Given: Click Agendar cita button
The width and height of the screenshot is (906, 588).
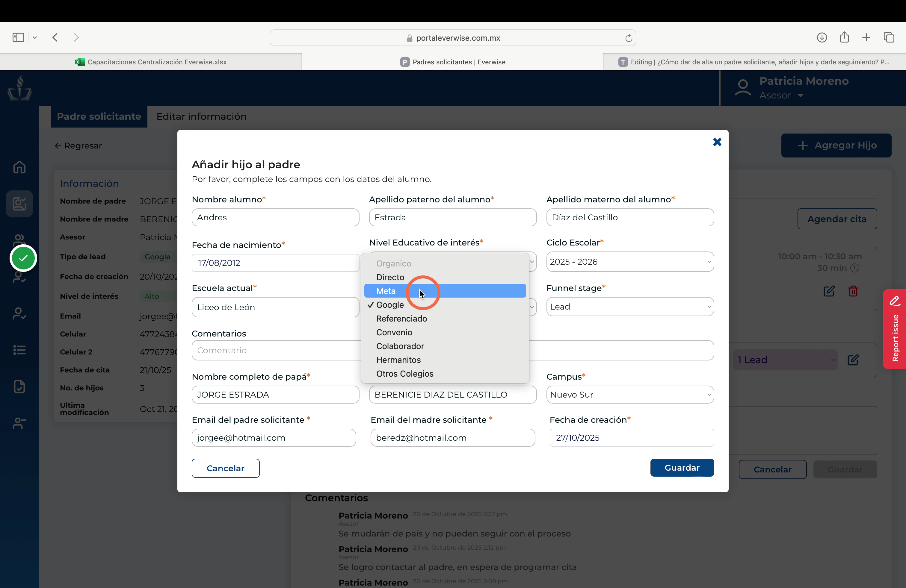Looking at the screenshot, I should [x=837, y=219].
